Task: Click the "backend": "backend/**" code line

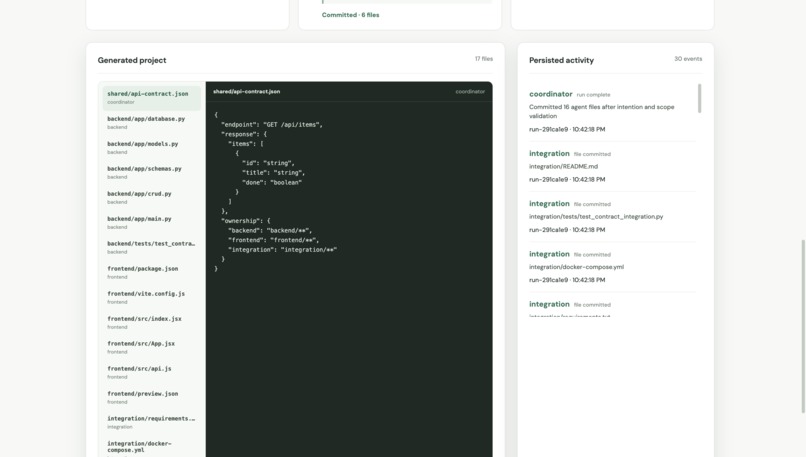Action: tap(270, 230)
